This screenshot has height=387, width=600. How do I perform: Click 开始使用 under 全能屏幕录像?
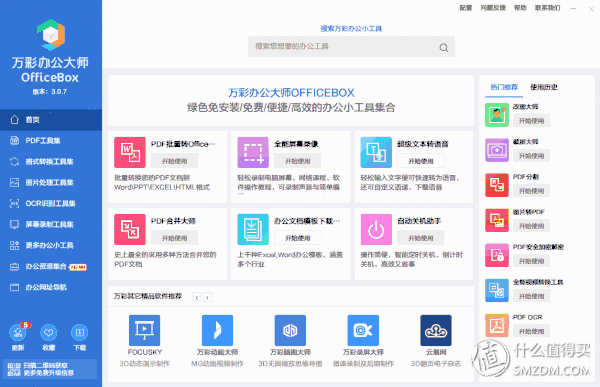298,161
